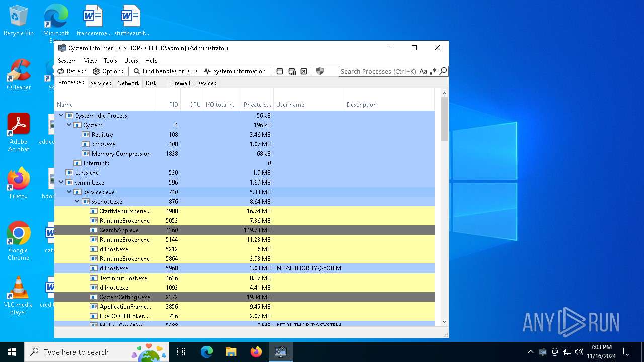The width and height of the screenshot is (644, 362).
Task: Open the System menu
Action: point(67,61)
